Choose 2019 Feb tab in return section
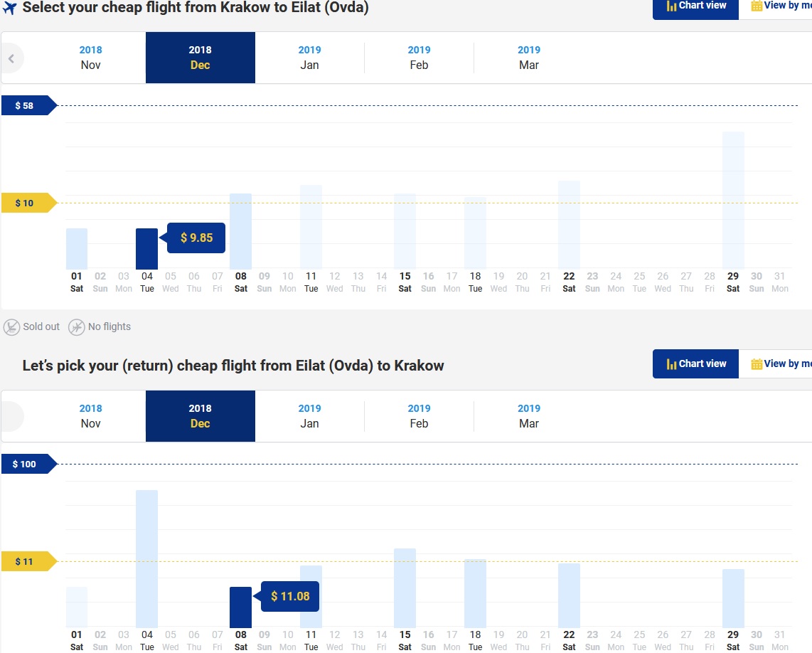Viewport: 812px width, 653px height. pyautogui.click(x=419, y=416)
